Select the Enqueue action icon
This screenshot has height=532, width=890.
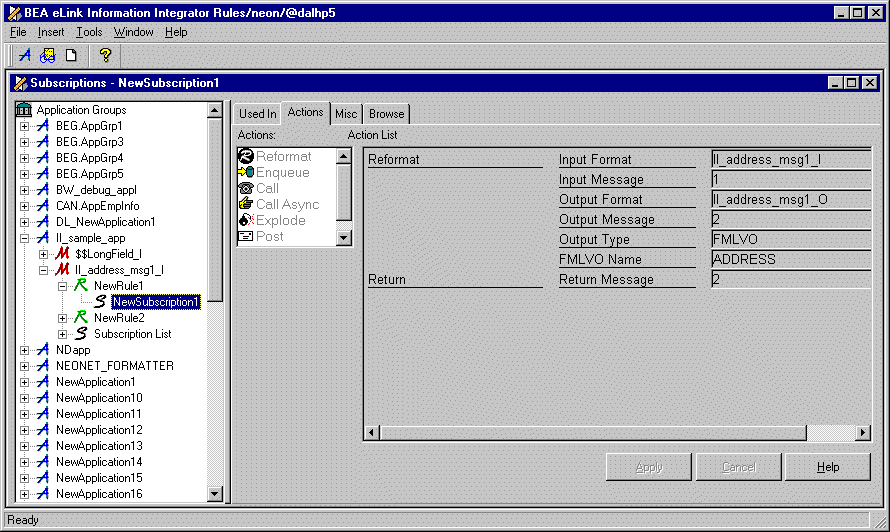246,172
